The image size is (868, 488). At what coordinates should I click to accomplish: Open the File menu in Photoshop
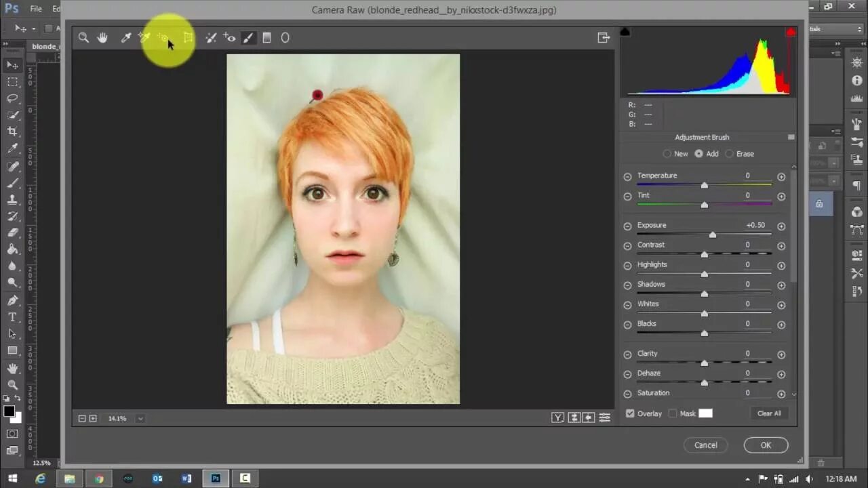(36, 9)
